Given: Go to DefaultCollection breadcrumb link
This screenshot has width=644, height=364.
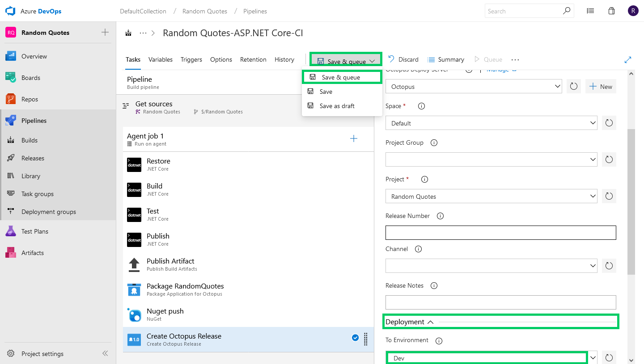Looking at the screenshot, I should tap(143, 11).
